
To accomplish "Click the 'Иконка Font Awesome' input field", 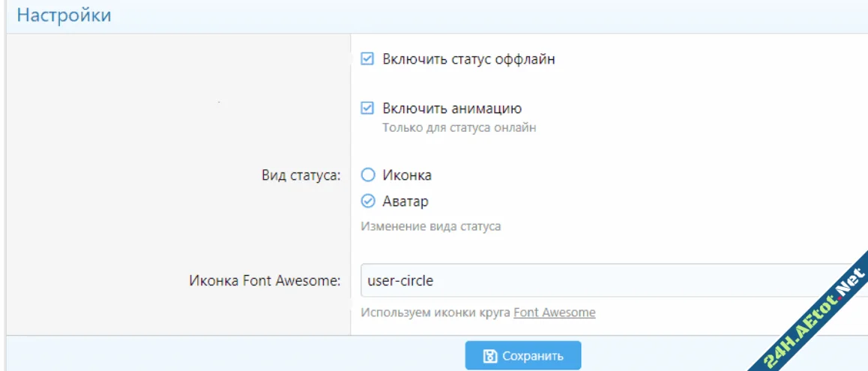I will (613, 280).
